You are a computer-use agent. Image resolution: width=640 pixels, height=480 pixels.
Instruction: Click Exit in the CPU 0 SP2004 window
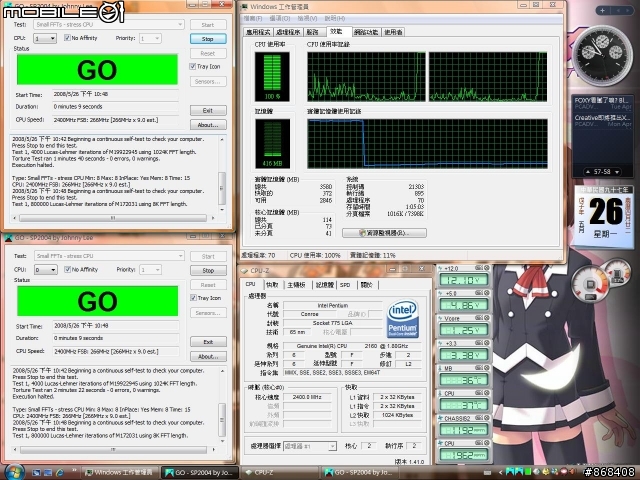(x=208, y=342)
